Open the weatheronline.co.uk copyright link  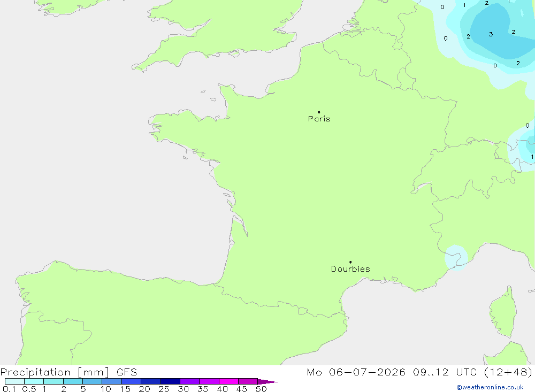click(x=490, y=387)
